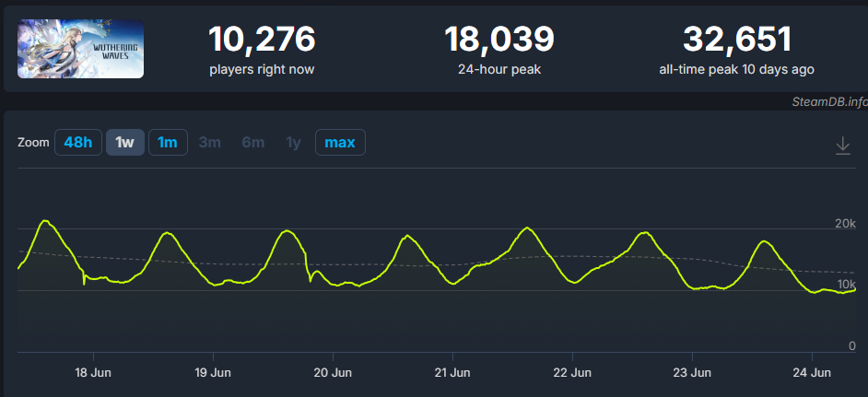Click the 18 Jun axis label
The height and width of the screenshot is (397, 868).
(x=93, y=373)
